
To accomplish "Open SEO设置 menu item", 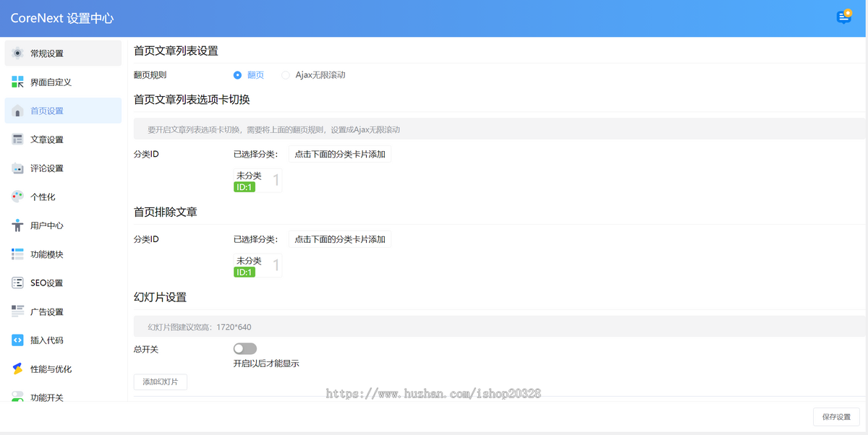I will (63, 283).
